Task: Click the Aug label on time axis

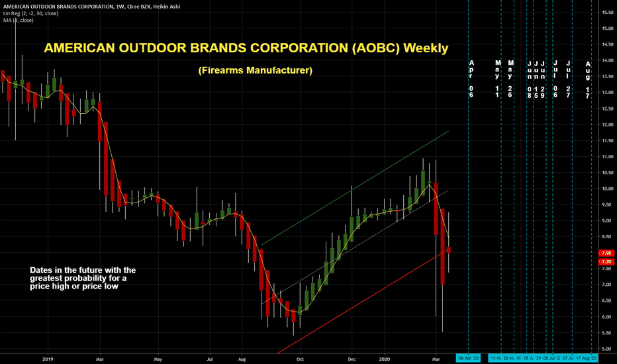Action: (x=242, y=359)
